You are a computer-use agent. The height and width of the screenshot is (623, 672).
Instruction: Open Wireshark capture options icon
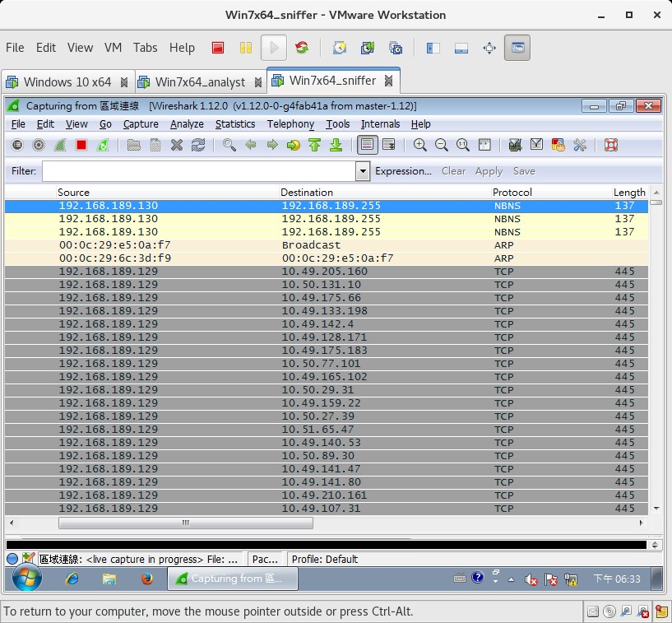click(39, 145)
